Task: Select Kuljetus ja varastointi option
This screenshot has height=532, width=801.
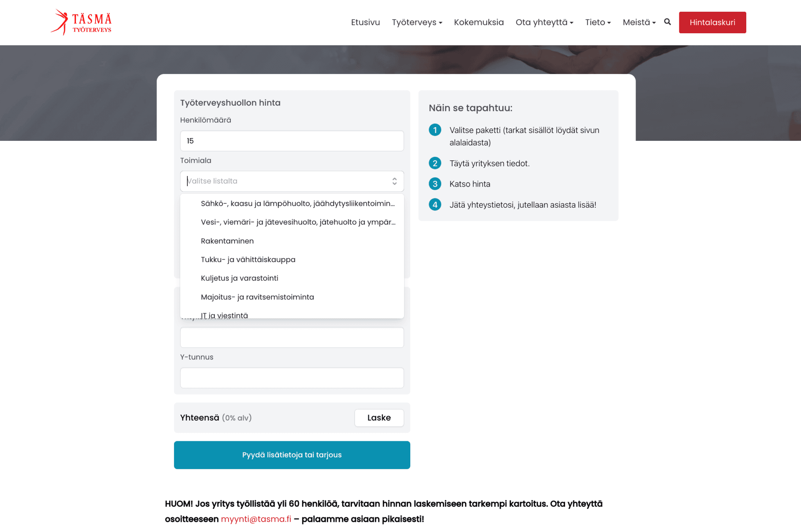Action: [239, 278]
